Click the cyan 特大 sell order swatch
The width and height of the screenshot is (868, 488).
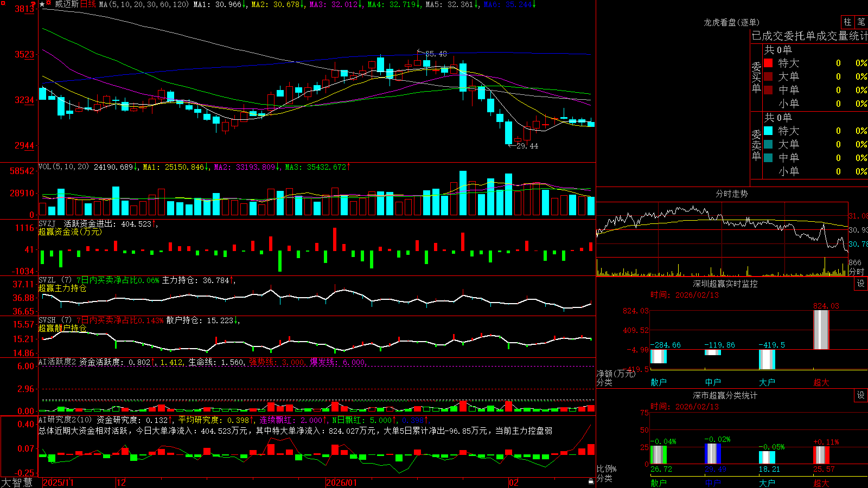pyautogui.click(x=768, y=131)
